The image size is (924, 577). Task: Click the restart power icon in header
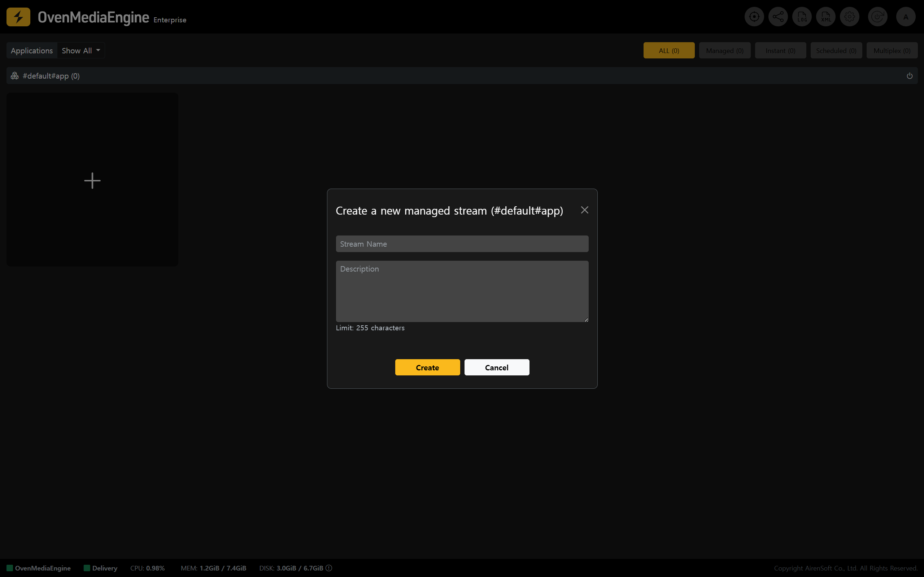[877, 17]
